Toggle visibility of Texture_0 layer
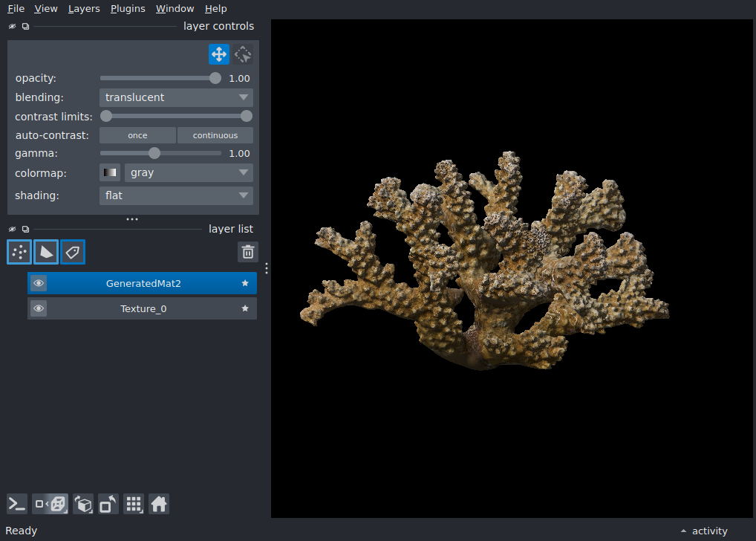 coord(39,308)
